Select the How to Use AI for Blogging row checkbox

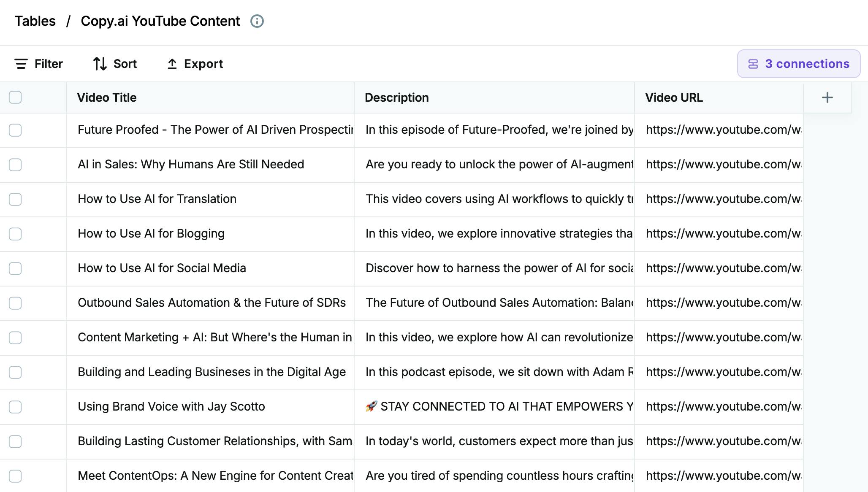pos(15,234)
